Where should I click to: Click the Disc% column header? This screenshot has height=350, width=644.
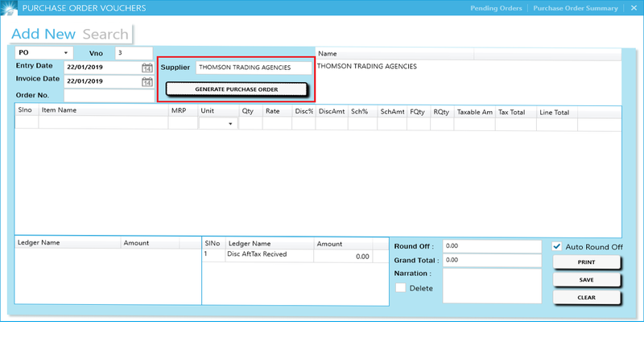point(303,111)
